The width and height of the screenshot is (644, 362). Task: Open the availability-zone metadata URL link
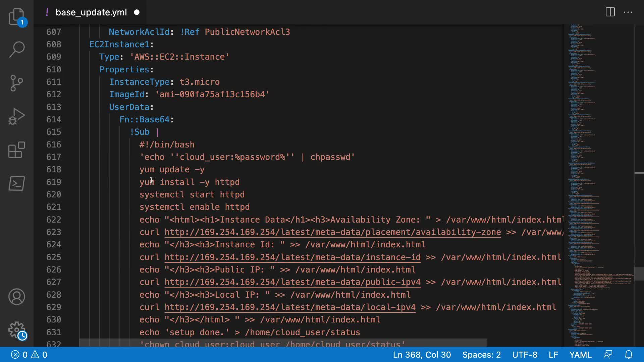click(332, 232)
